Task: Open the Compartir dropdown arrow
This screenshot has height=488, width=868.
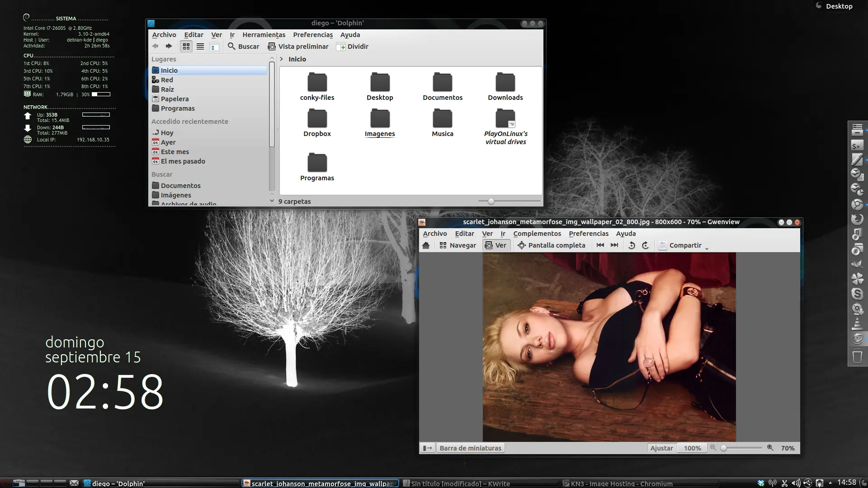Action: coord(707,248)
